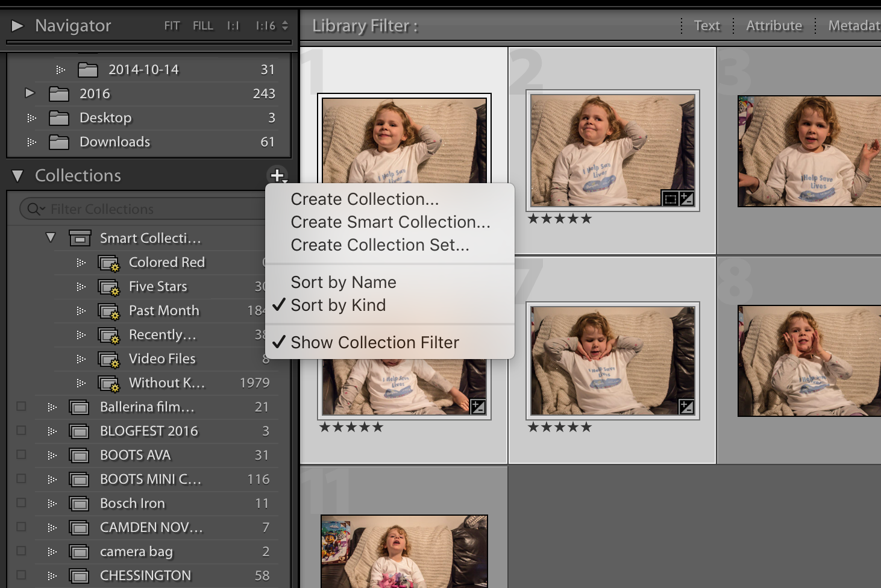Screen dimensions: 881x588
Task: Tick the checkbox beside BLOGFEST 2016
Action: click(21, 431)
